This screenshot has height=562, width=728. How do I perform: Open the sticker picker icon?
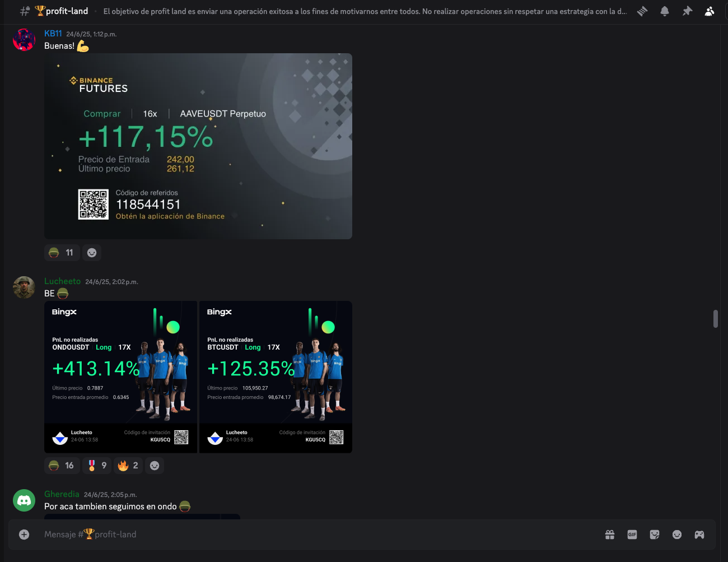[x=655, y=535]
